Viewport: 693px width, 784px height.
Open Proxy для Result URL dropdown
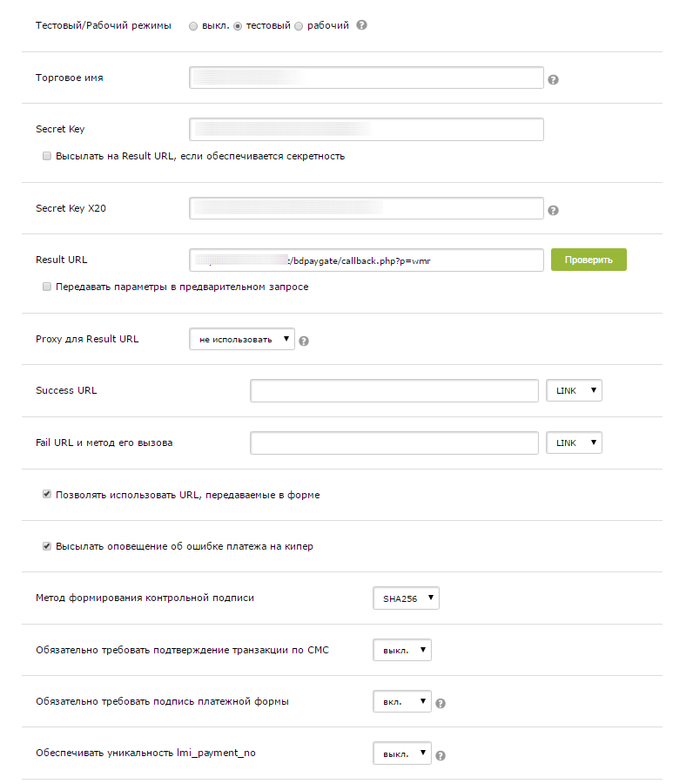(242, 339)
